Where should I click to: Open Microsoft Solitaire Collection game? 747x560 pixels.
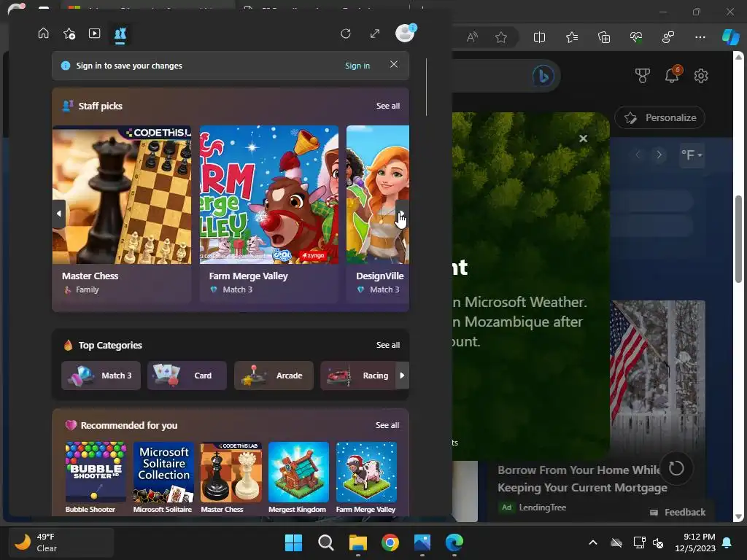[163, 477]
